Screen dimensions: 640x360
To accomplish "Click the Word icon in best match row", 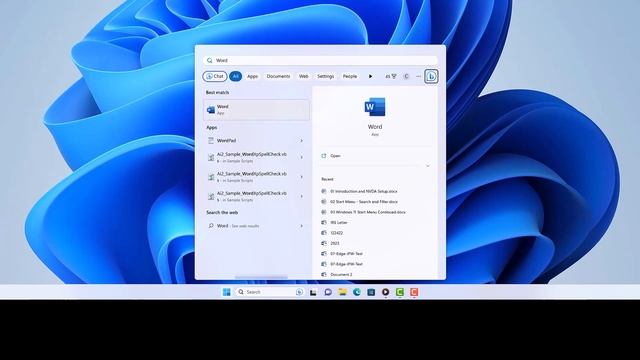I will click(211, 110).
